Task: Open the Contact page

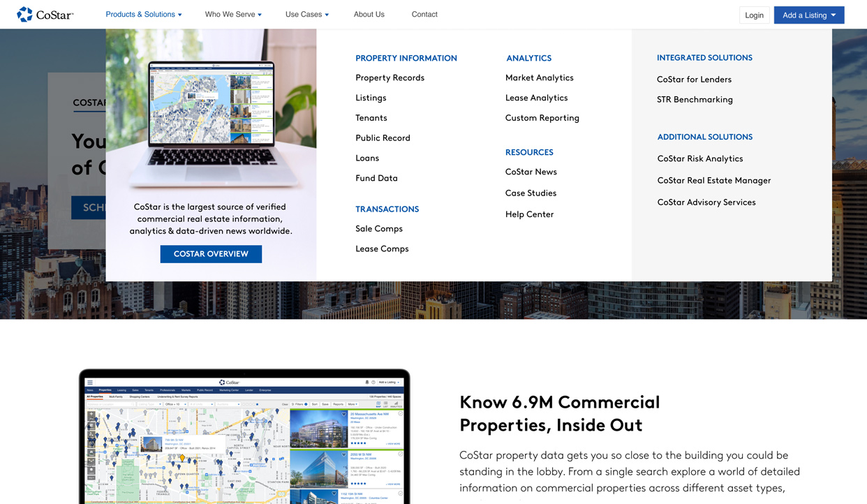Action: 424,14
